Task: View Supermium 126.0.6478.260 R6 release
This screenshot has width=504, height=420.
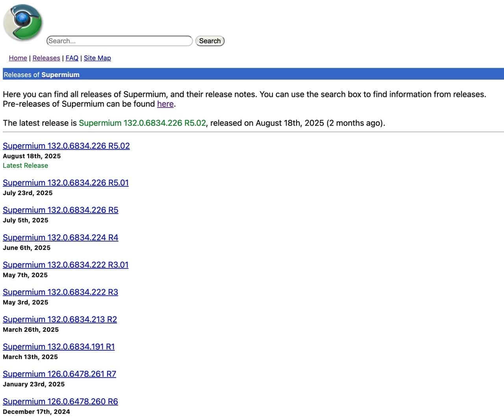Action: [x=60, y=401]
